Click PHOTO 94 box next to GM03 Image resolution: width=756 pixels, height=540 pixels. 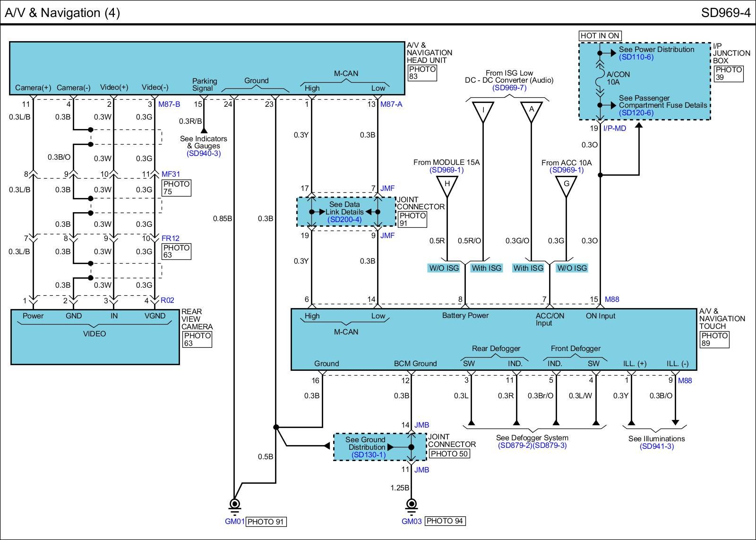(x=445, y=521)
